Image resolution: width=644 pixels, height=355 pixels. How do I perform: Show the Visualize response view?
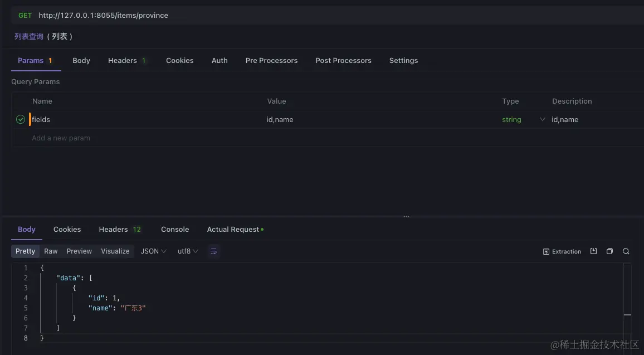115,251
